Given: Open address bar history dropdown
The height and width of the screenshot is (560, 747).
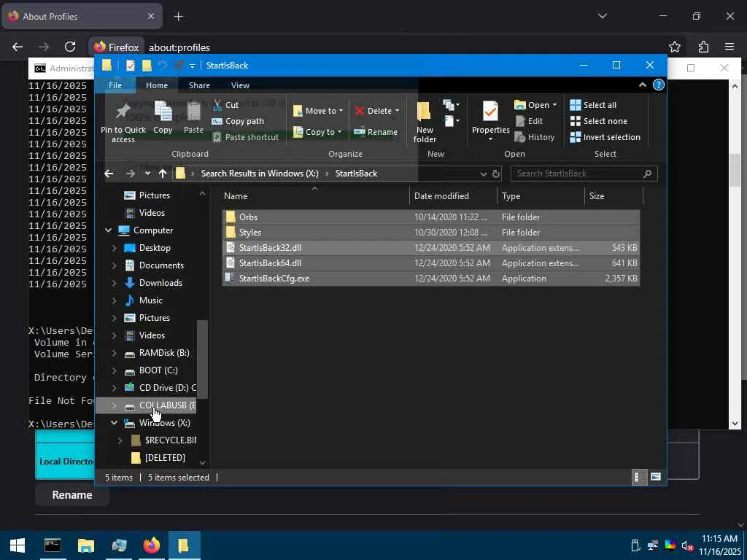Looking at the screenshot, I should pos(484,174).
